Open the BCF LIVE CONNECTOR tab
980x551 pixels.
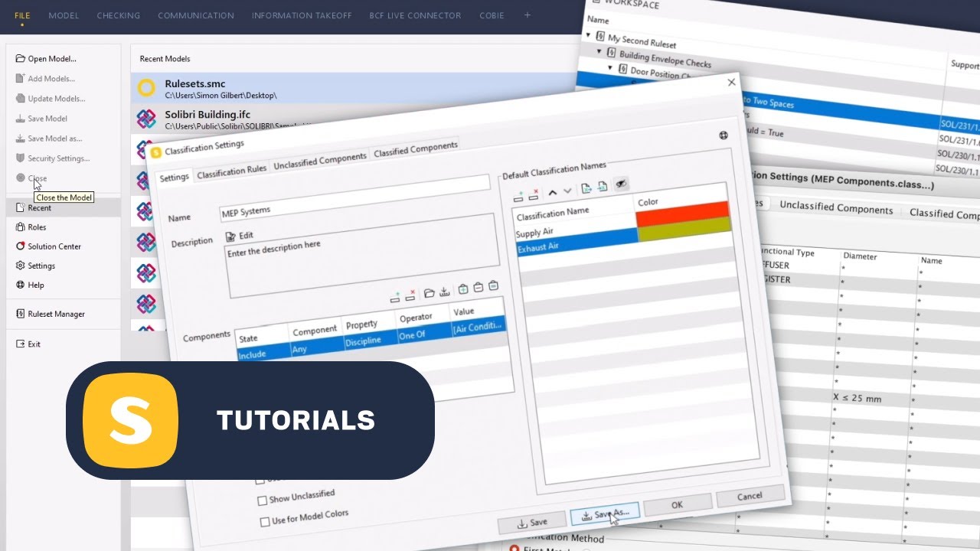click(415, 15)
